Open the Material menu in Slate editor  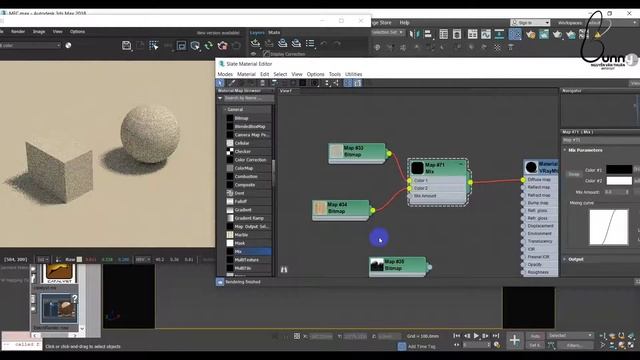click(246, 74)
